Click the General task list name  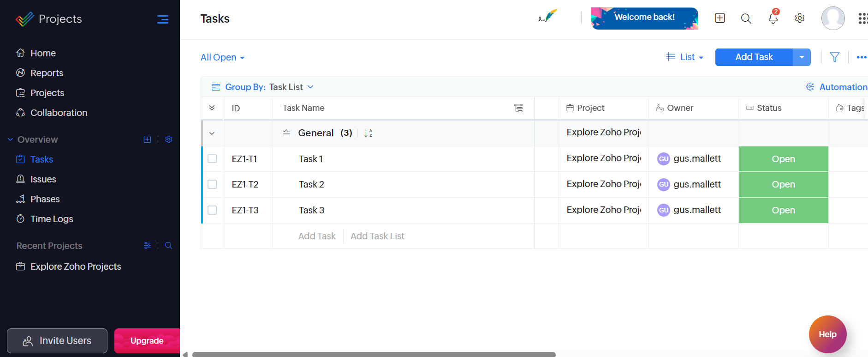point(316,133)
